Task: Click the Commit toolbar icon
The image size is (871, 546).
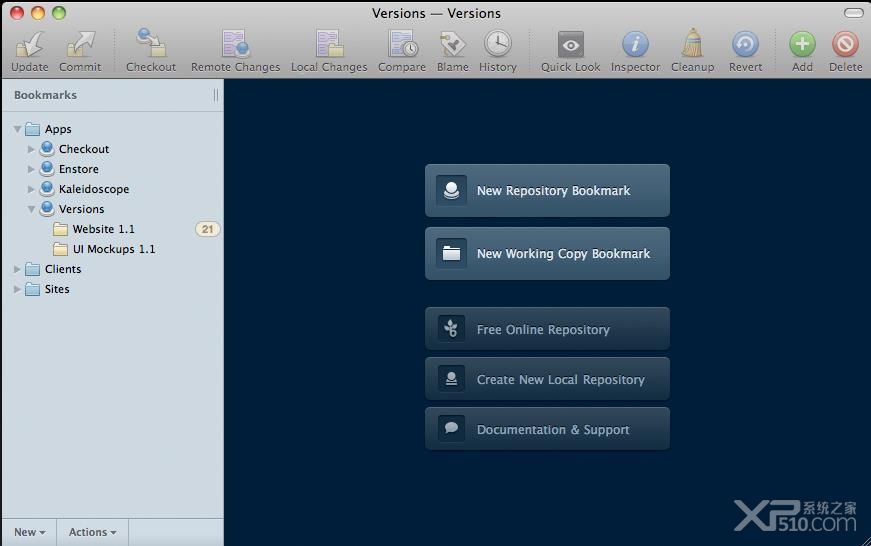Action: coord(81,44)
